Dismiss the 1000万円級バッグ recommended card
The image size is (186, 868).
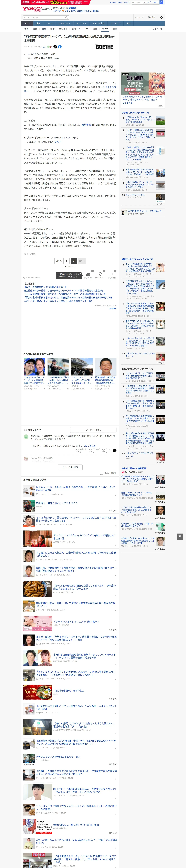68,389
